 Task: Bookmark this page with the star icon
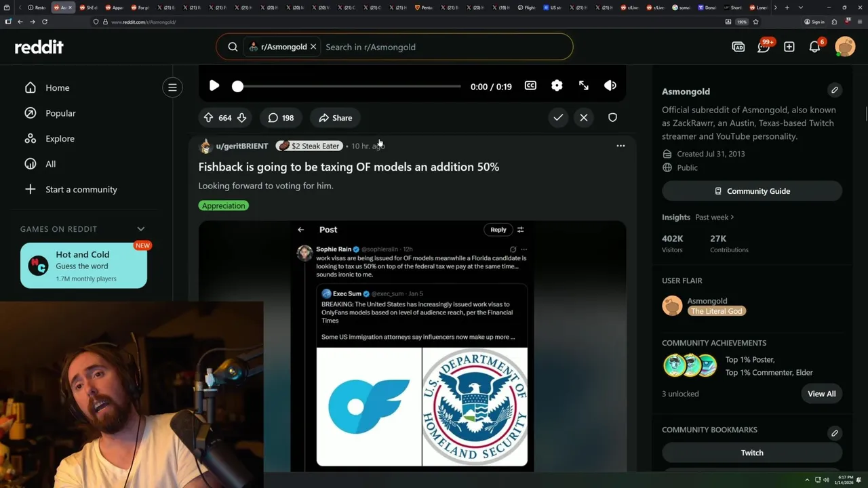755,22
